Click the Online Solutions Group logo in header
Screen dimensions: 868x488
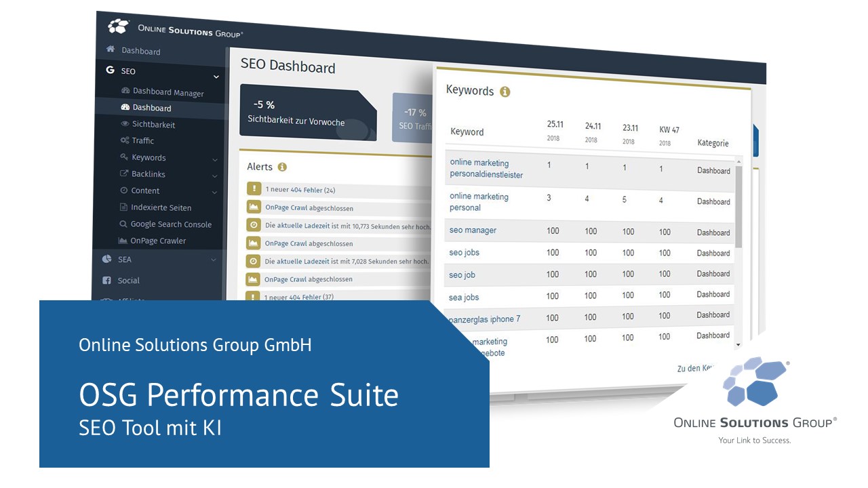pyautogui.click(x=176, y=29)
